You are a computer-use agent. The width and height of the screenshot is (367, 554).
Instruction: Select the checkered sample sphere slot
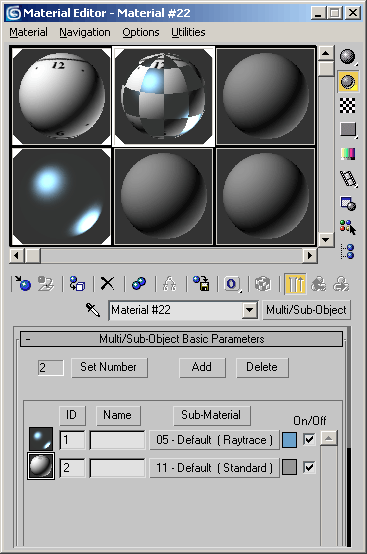(163, 96)
